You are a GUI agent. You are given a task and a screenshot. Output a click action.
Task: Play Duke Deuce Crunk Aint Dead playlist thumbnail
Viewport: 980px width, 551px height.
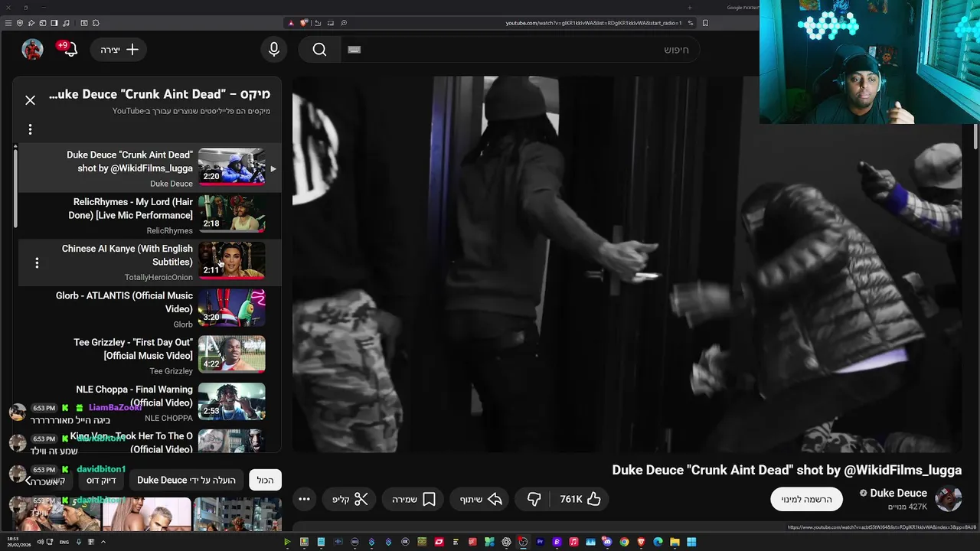(x=232, y=167)
